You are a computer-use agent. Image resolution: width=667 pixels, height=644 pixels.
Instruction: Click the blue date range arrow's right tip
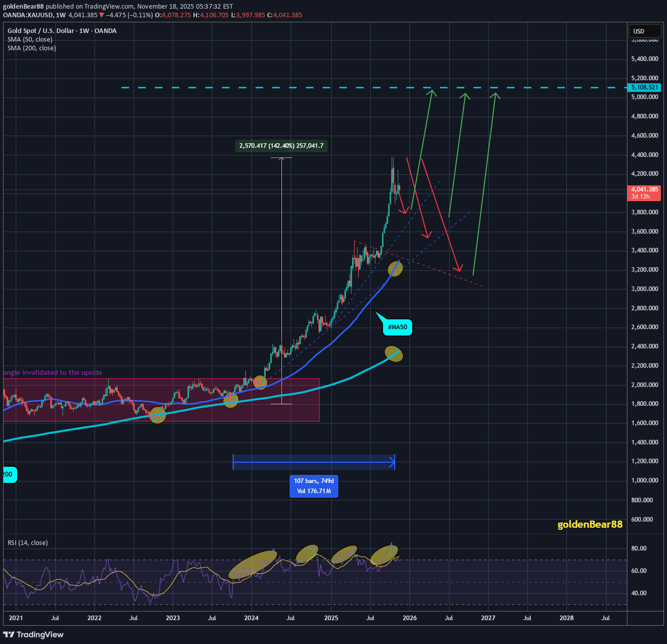click(x=393, y=462)
